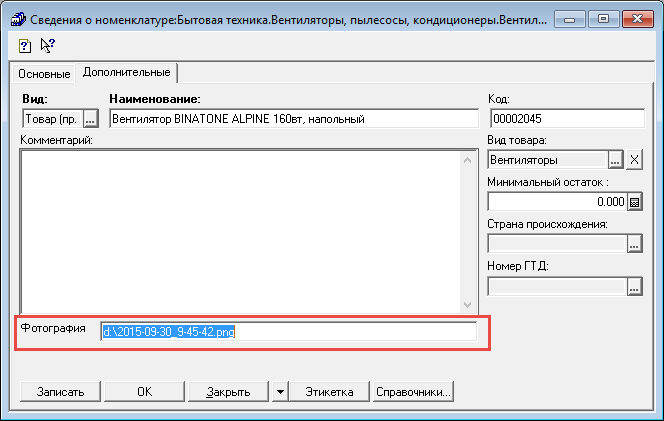Activate the context help cursor icon
The image size is (664, 421).
click(x=47, y=45)
